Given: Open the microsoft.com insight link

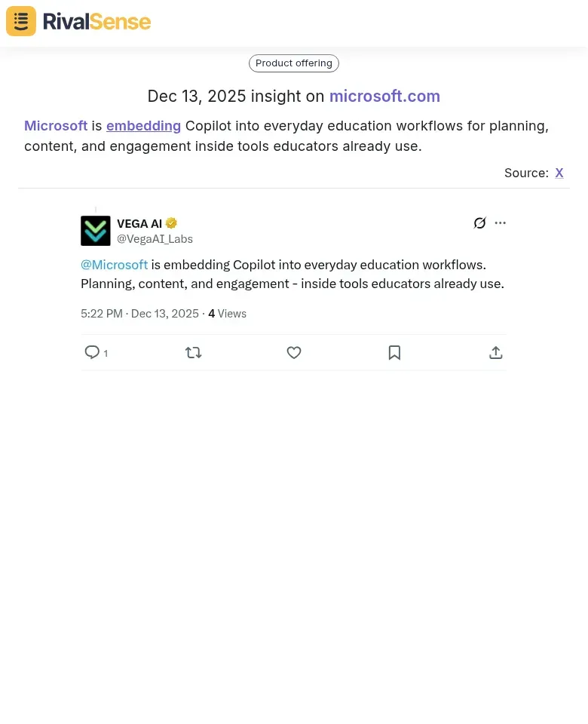Looking at the screenshot, I should click(384, 97).
